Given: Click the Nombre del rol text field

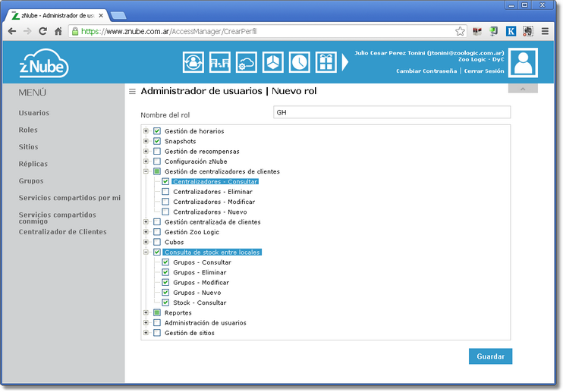Looking at the screenshot, I should pyautogui.click(x=392, y=112).
